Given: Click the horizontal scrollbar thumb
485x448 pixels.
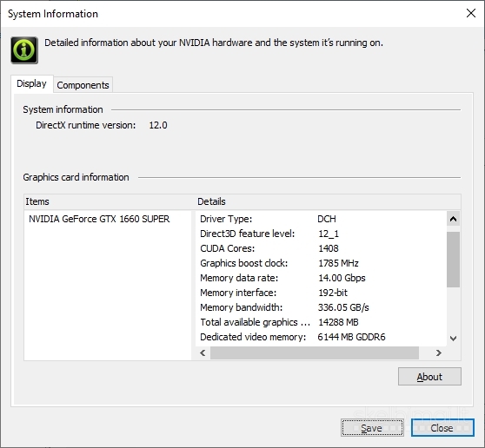Looking at the screenshot, I should click(315, 352).
